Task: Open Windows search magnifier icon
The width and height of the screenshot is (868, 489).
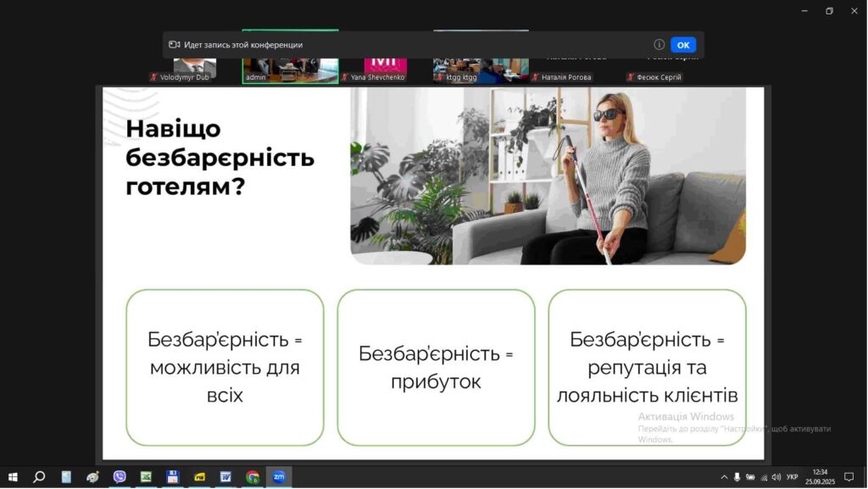Action: pyautogui.click(x=39, y=477)
